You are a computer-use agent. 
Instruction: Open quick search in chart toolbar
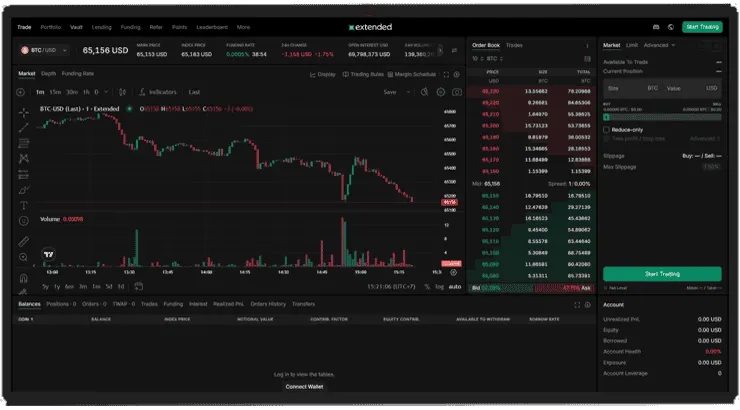424,92
